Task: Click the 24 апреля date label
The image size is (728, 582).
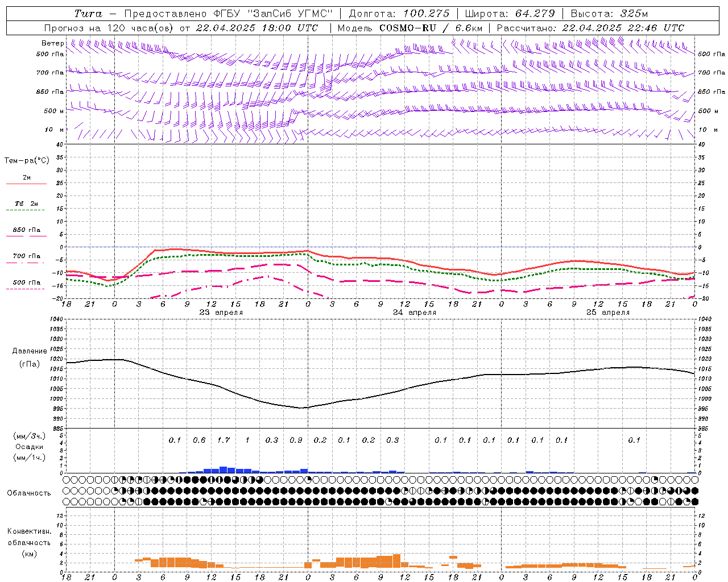Action: (415, 313)
